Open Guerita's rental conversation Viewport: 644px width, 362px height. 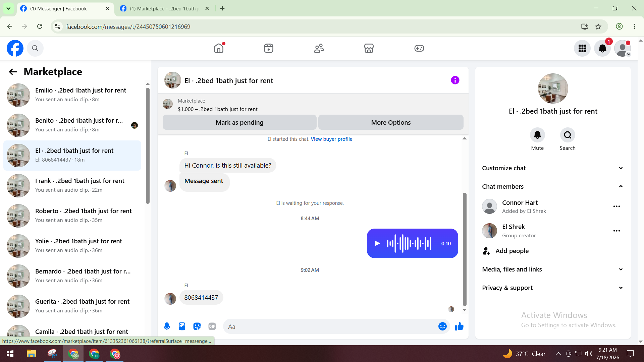(72, 306)
